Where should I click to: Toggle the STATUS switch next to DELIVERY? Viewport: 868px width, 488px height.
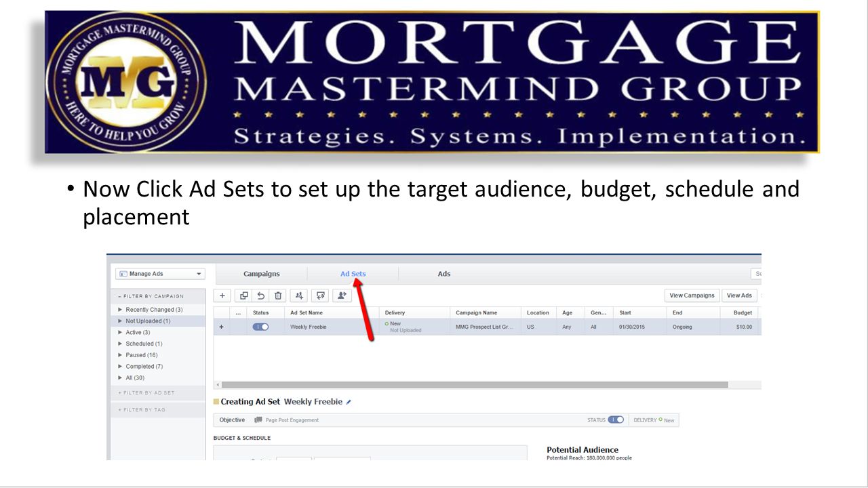coord(616,420)
